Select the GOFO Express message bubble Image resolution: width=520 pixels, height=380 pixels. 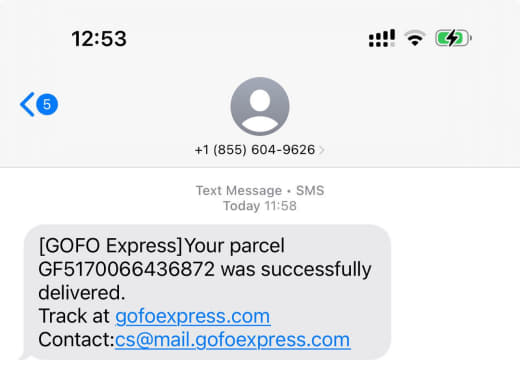(206, 292)
